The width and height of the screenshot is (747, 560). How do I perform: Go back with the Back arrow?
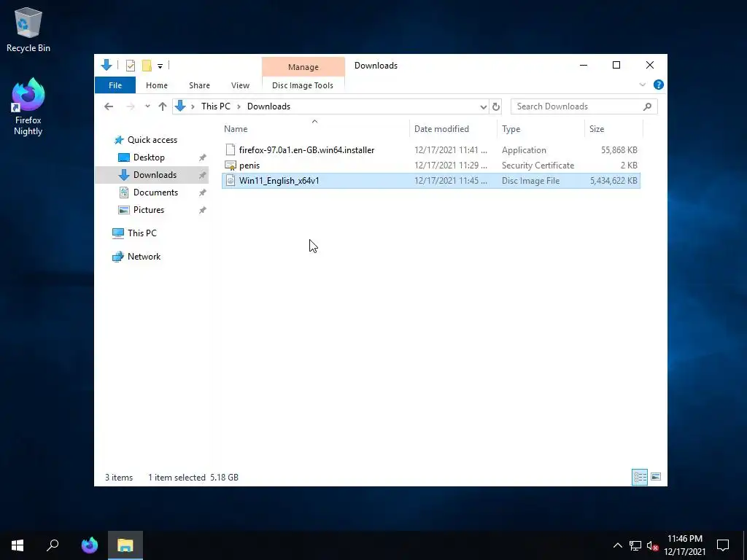tap(109, 106)
